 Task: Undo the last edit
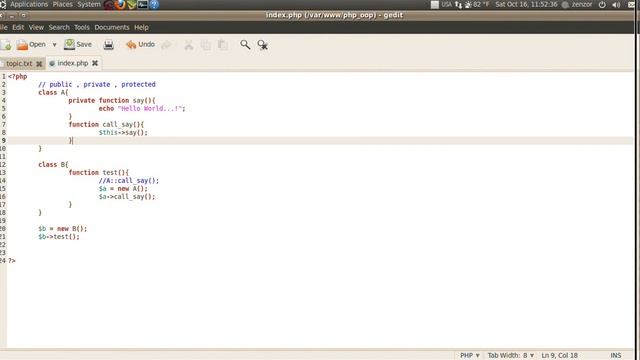140,44
